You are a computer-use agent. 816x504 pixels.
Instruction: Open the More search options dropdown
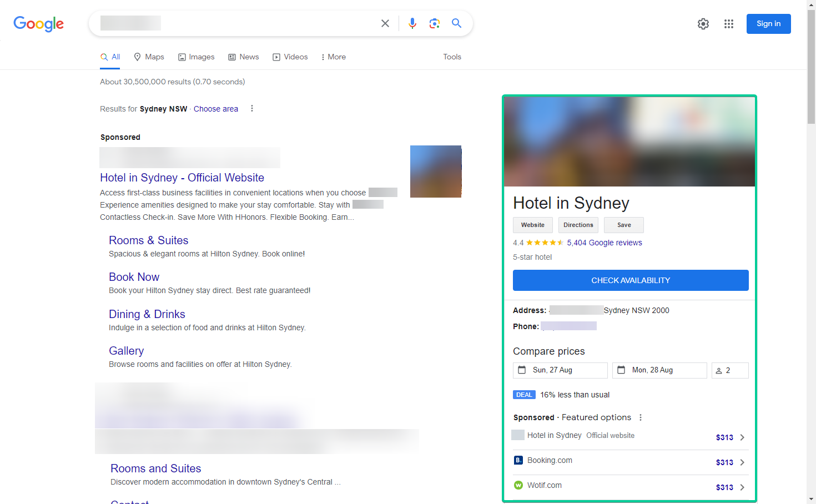[x=333, y=57]
